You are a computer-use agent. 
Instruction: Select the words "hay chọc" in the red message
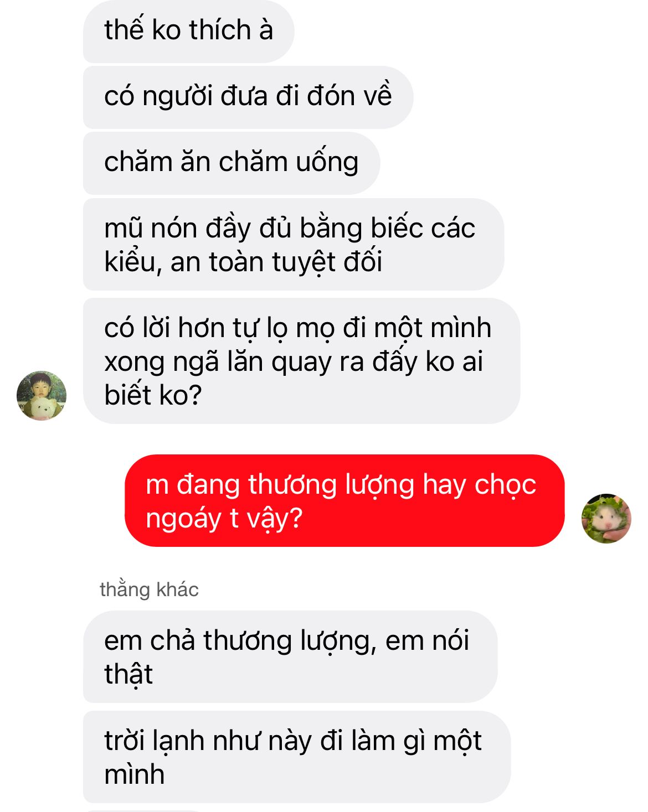coord(480,485)
